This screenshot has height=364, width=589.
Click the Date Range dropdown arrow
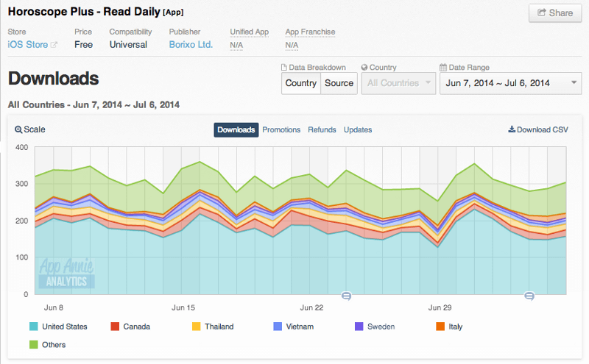[574, 82]
